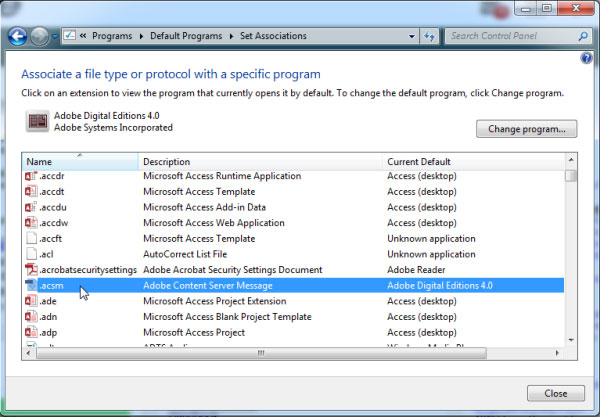Click Microsoft Access Add-in Data description
The image size is (600, 417).
[x=204, y=207]
